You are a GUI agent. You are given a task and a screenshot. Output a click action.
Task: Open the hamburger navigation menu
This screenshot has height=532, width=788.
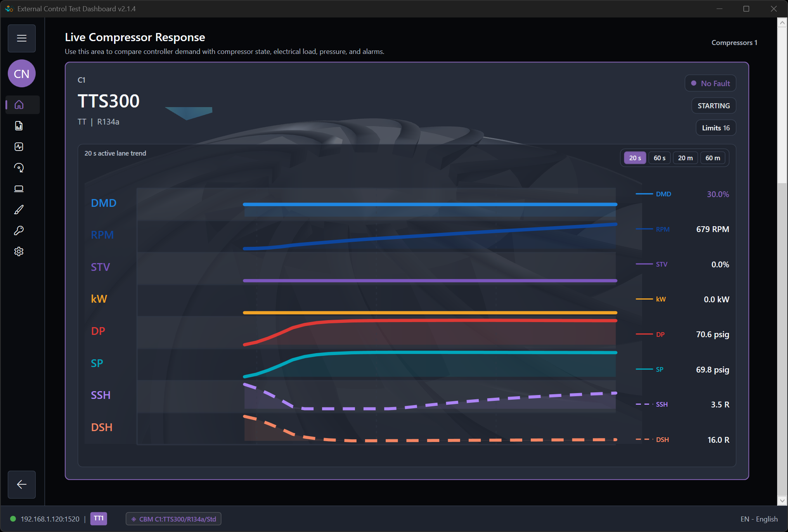coord(22,38)
